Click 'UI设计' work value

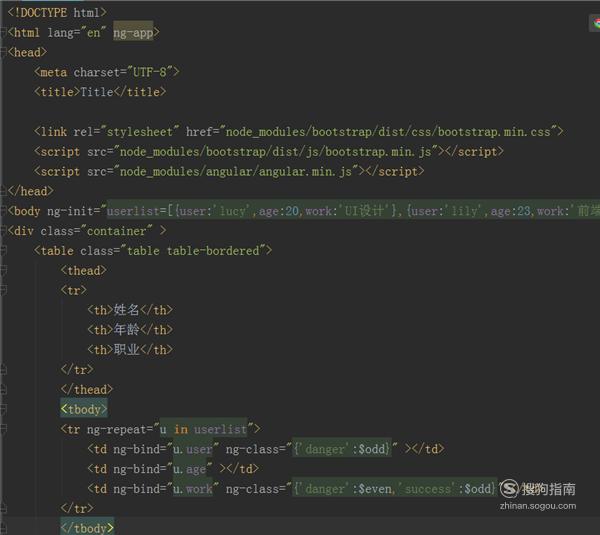point(365,211)
